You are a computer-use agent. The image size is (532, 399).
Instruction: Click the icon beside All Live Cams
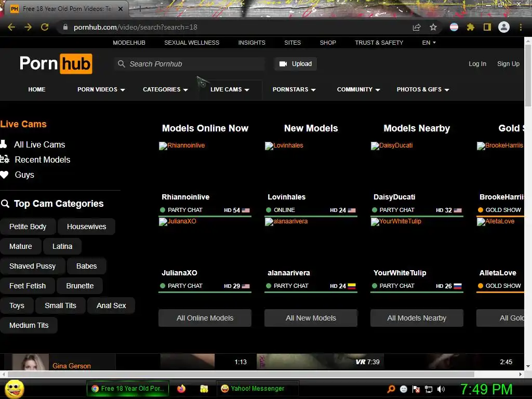(x=4, y=144)
